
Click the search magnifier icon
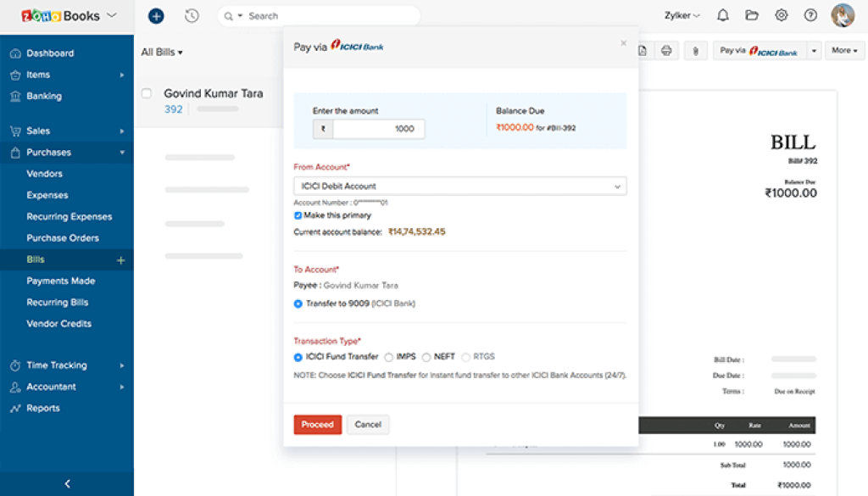click(228, 17)
